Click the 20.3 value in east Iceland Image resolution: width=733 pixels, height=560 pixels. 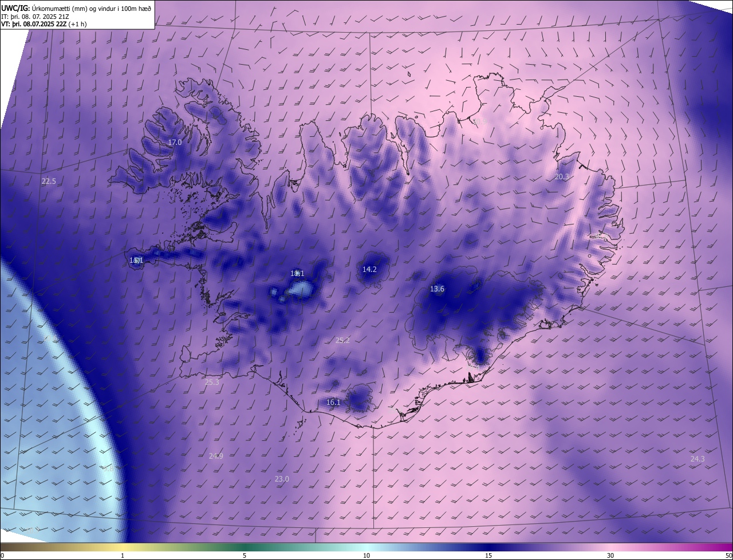coord(562,177)
